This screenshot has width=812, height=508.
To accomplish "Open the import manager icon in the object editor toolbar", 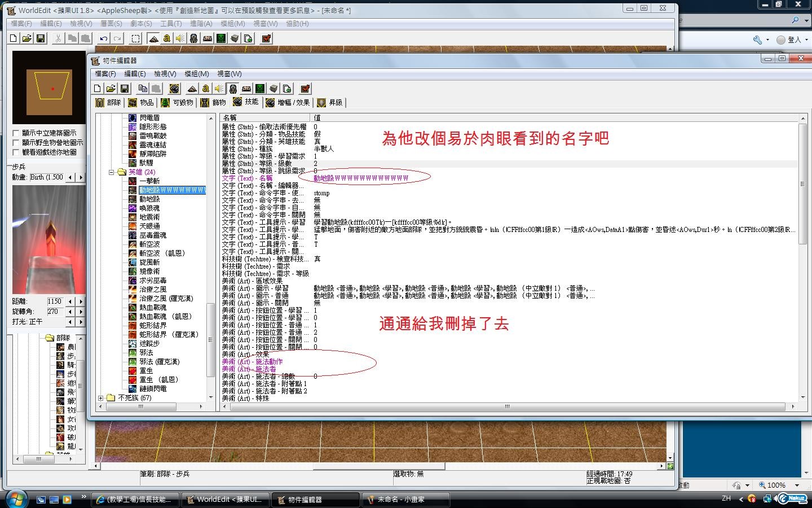I will tap(287, 89).
